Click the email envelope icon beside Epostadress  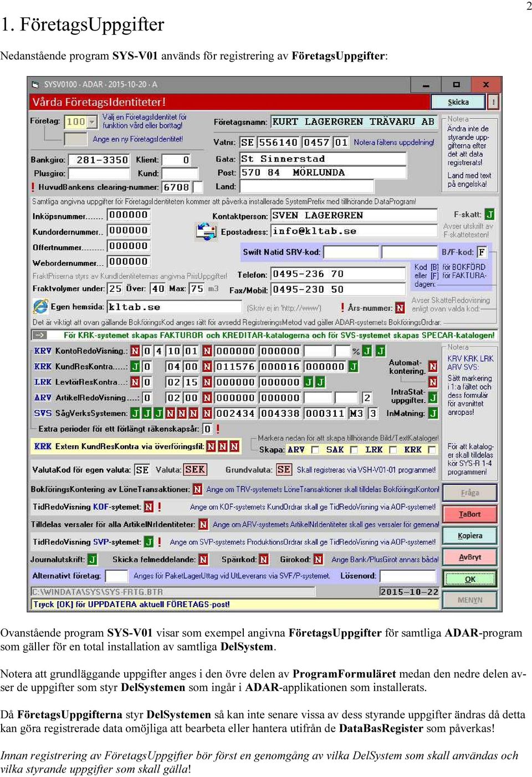[x=206, y=231]
